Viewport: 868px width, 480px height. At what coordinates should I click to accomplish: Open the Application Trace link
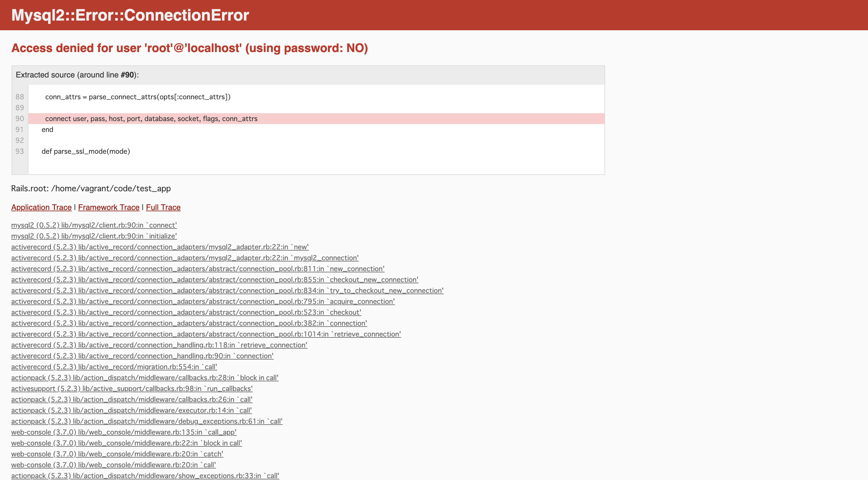(x=41, y=207)
